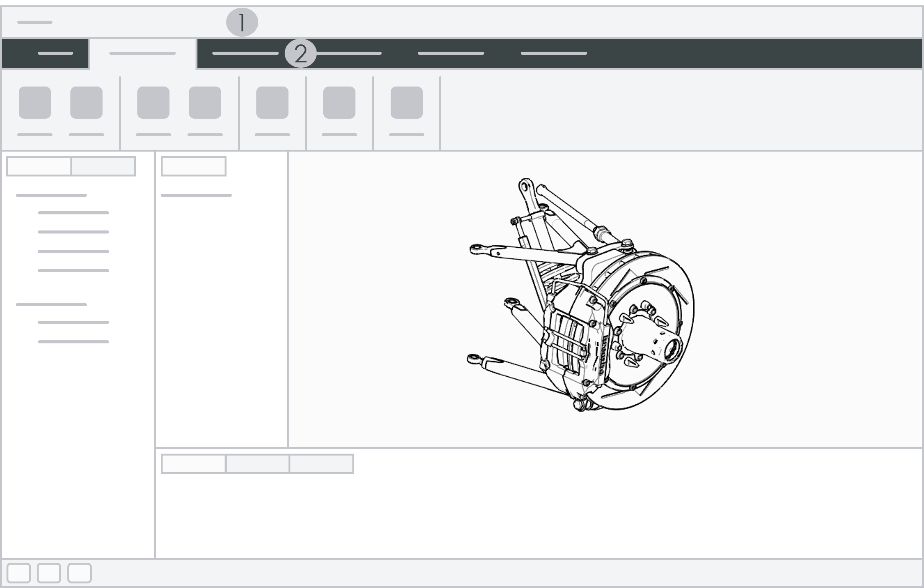Click the lone icon in the fourth ribbon group
Image resolution: width=924 pixels, height=588 pixels.
coord(339,103)
